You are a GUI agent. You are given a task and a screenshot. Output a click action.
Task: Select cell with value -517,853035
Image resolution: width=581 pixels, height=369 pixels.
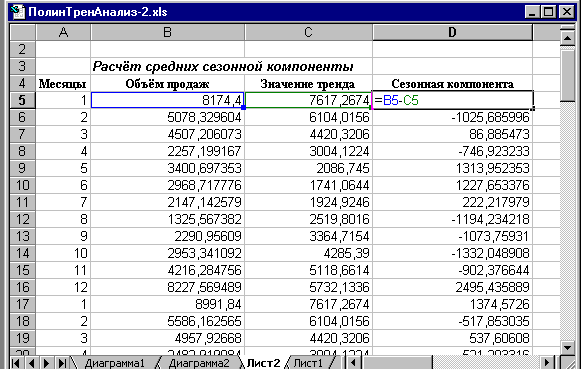[452, 321]
